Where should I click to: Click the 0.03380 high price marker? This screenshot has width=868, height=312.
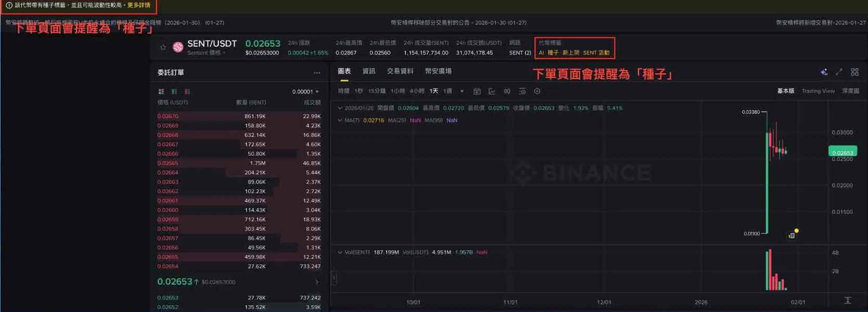pyautogui.click(x=750, y=112)
